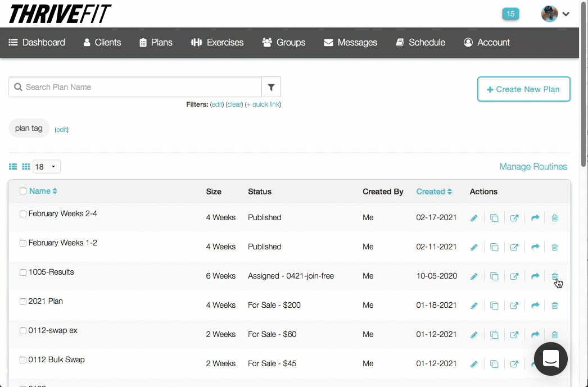The height and width of the screenshot is (387, 588).
Task: Select the 0112 Bulk Swap checkbox
Action: [23, 360]
